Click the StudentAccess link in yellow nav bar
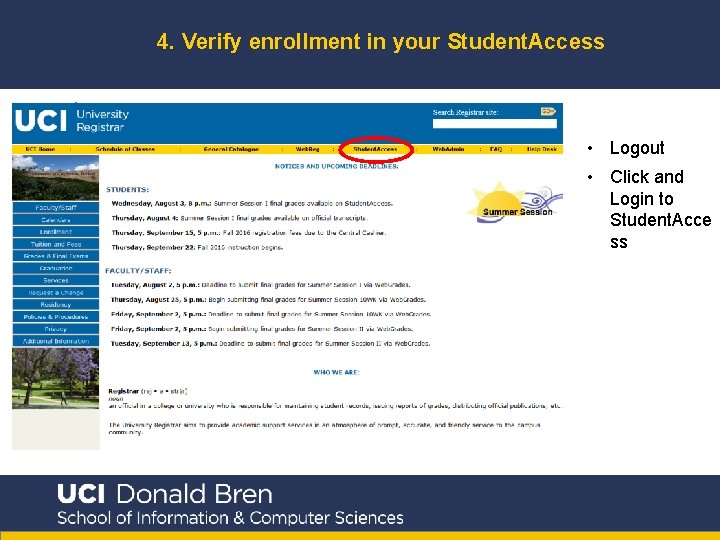Image resolution: width=720 pixels, height=540 pixels. (x=375, y=149)
